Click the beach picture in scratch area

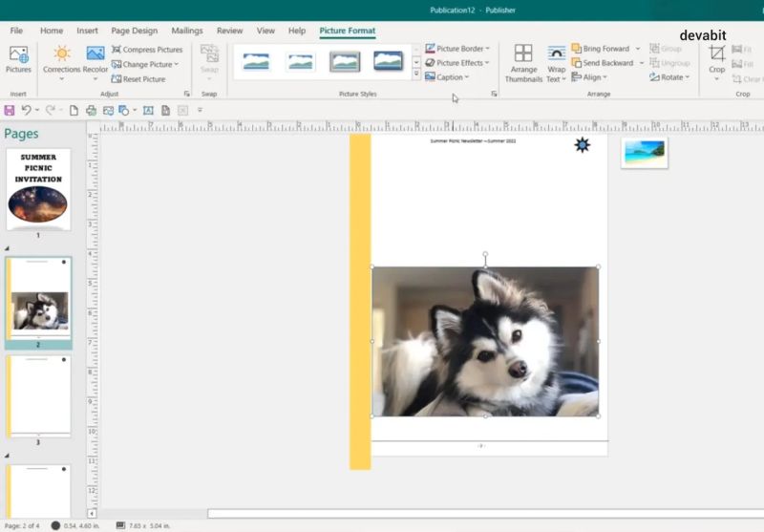pyautogui.click(x=645, y=153)
